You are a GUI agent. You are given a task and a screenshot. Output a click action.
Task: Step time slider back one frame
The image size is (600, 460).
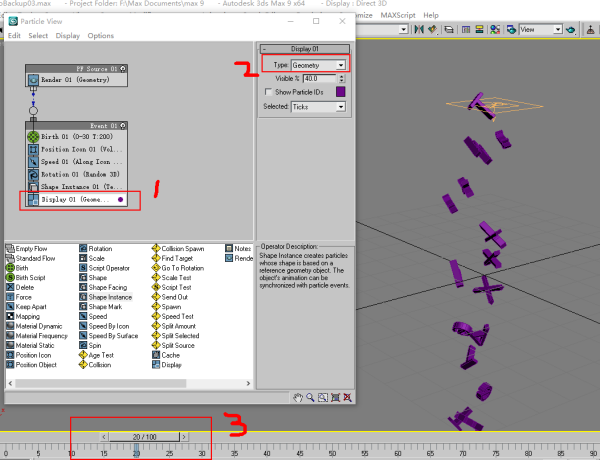(x=104, y=437)
